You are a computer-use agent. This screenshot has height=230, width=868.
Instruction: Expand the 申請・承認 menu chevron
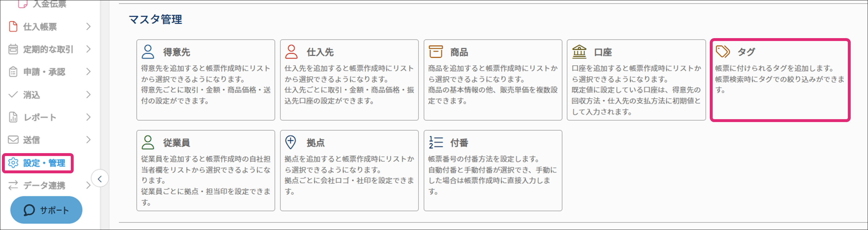88,72
